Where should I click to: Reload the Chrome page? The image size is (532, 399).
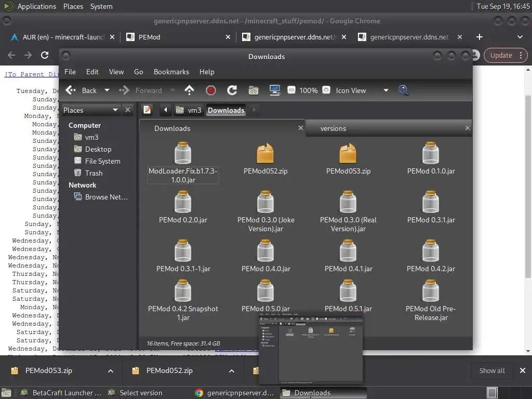click(x=45, y=55)
